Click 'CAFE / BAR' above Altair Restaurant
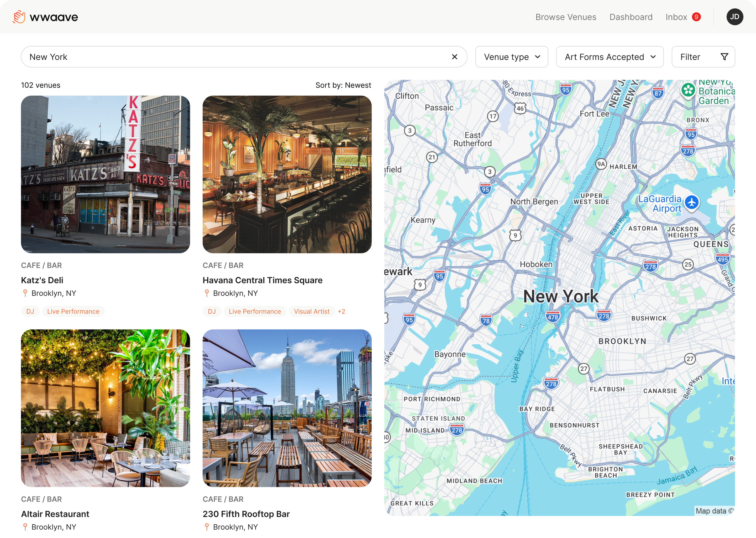Viewport: 756px width, 538px height. click(41, 499)
